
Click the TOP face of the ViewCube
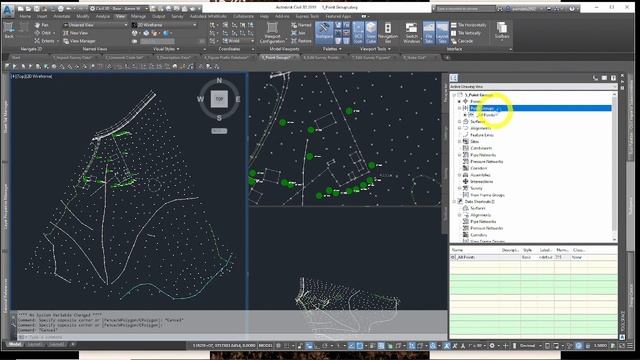(x=219, y=99)
